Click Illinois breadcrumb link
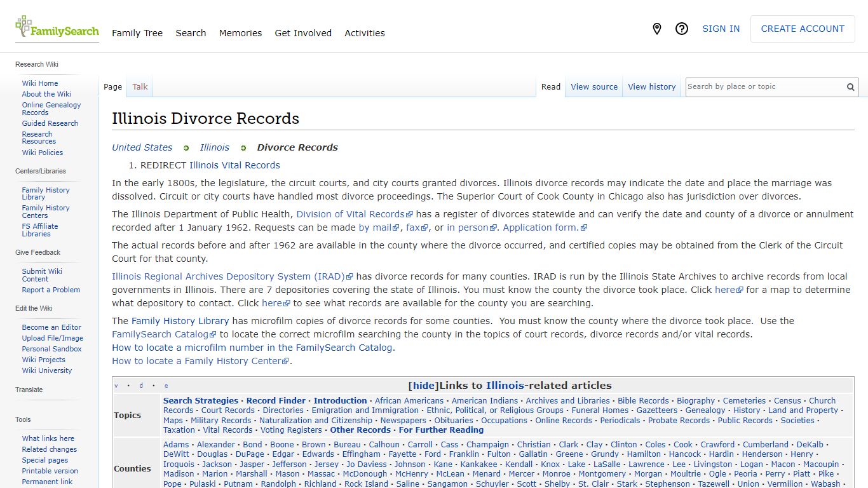This screenshot has height=488, width=868. (215, 147)
